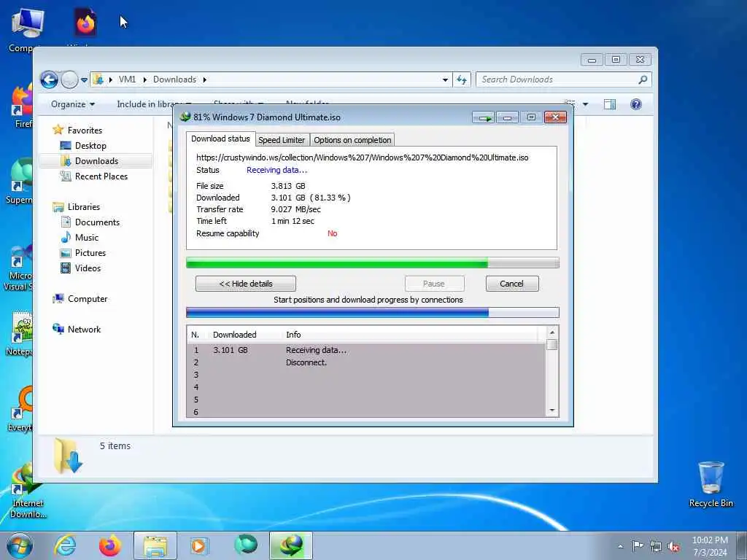
Task: Open the Windows Start menu
Action: (x=20, y=545)
